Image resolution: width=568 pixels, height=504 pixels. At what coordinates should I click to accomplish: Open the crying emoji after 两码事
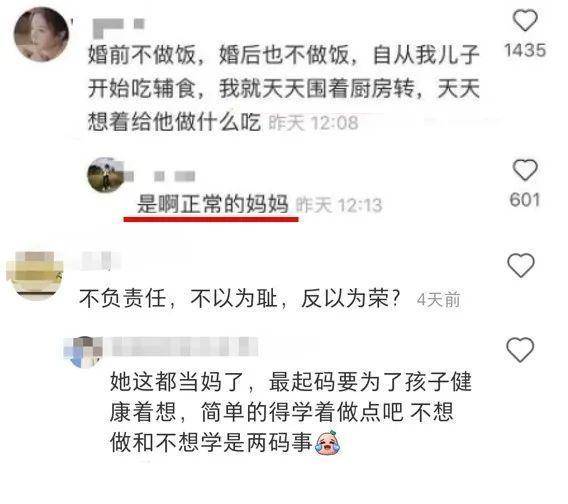pyautogui.click(x=327, y=442)
